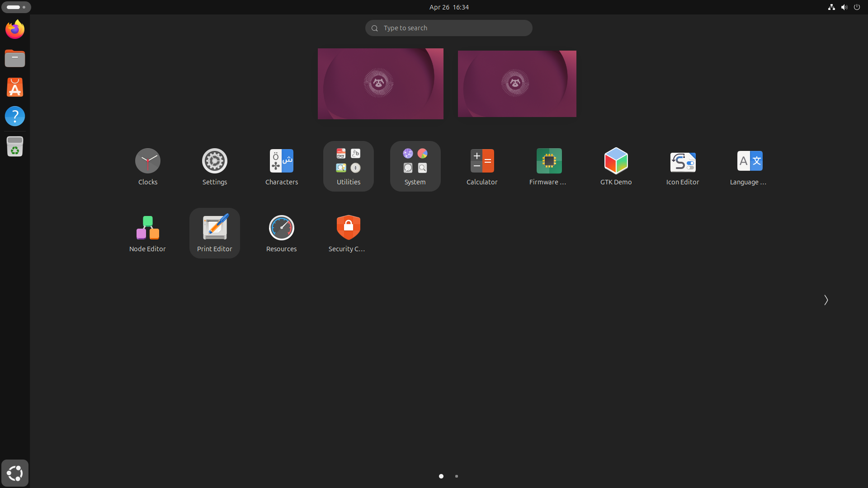Open the Characters app

pos(282,166)
